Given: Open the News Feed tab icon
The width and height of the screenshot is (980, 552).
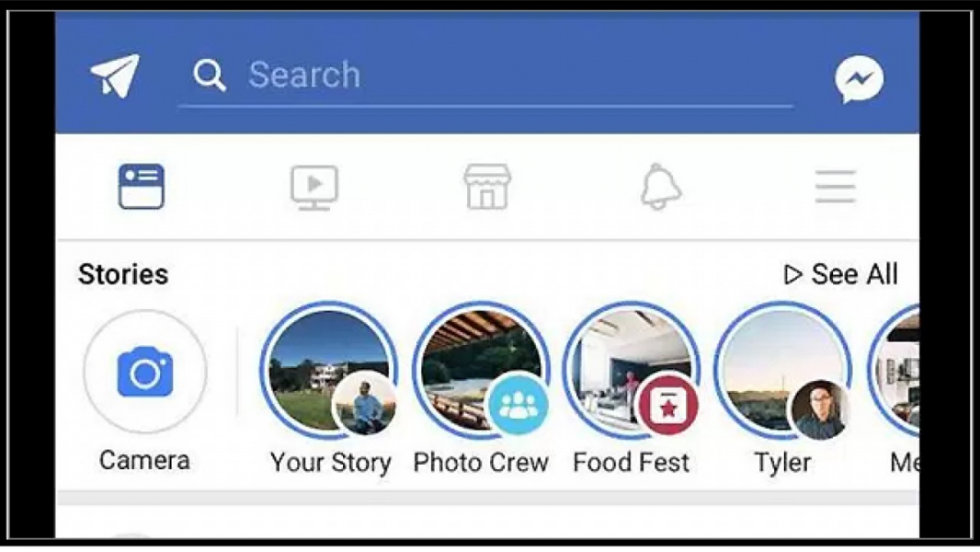Looking at the screenshot, I should [x=143, y=185].
